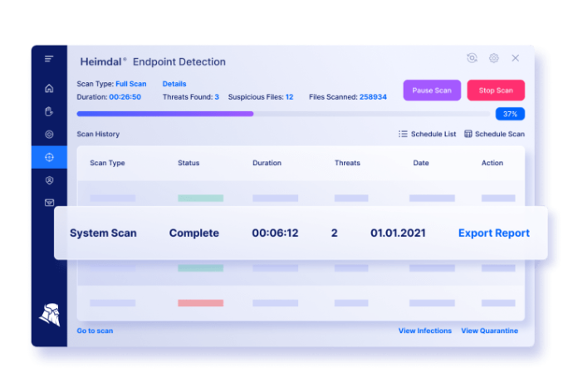Click the Scan Type column header

(107, 163)
